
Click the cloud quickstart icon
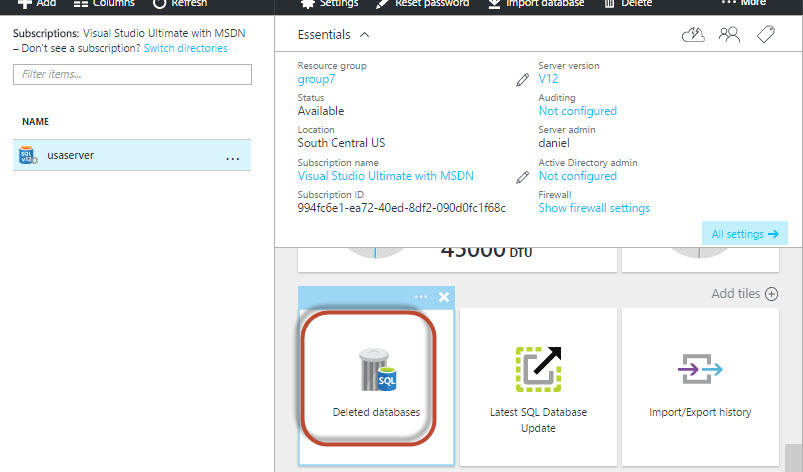693,35
